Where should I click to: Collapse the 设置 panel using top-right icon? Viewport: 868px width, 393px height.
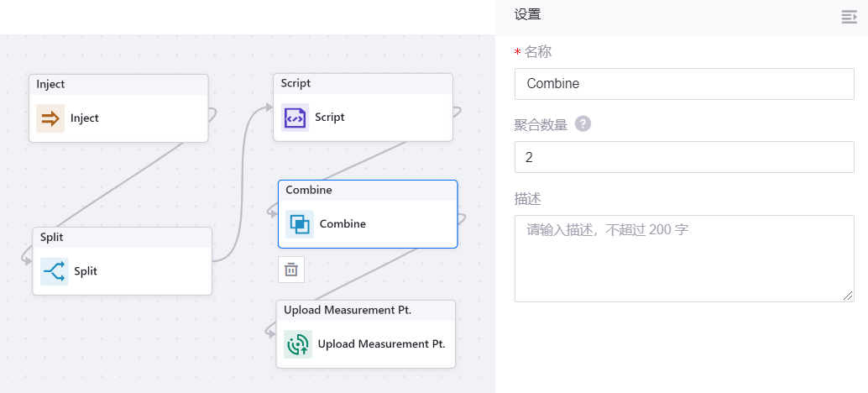849,17
